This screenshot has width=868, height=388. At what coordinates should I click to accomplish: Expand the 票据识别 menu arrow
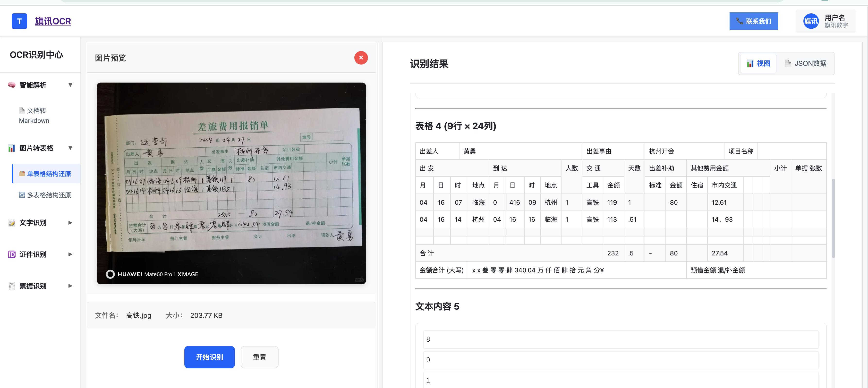coord(70,286)
